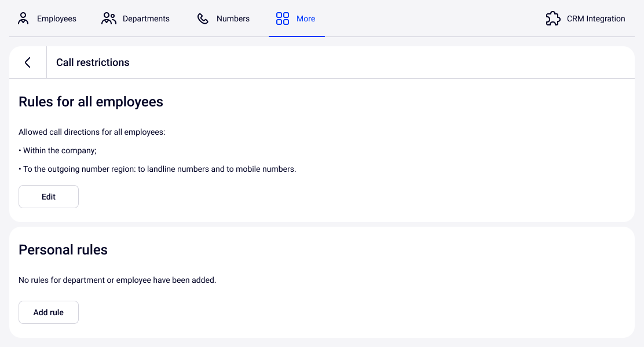The width and height of the screenshot is (644, 347).
Task: Click the CRM Integration puzzle icon
Action: click(553, 19)
